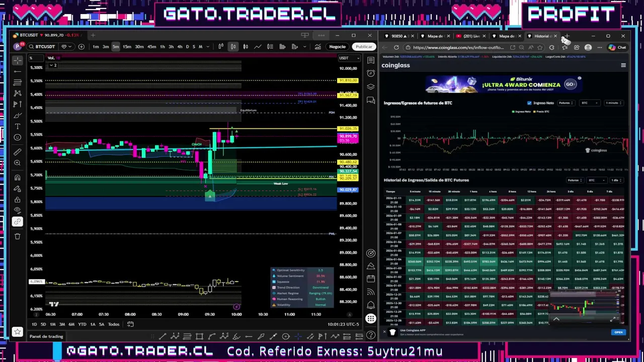Select the text annotation tool

point(18,126)
